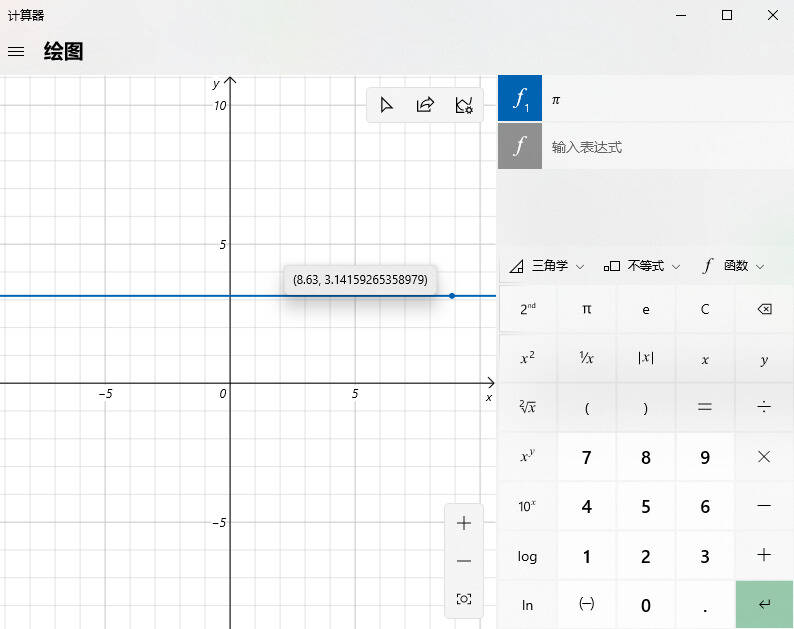
Task: Tap the number 9 key
Action: [705, 457]
